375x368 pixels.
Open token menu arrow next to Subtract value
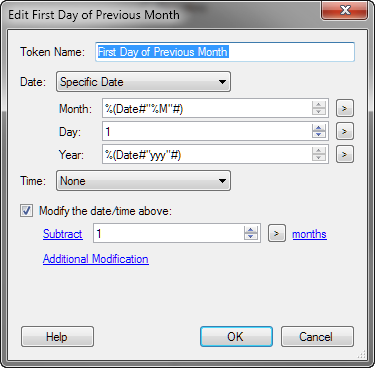click(277, 233)
